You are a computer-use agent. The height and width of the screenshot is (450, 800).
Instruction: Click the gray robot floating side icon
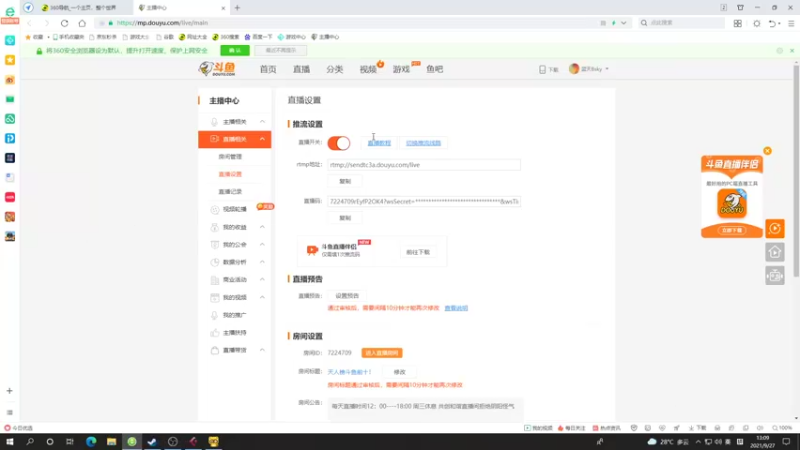coord(775,276)
